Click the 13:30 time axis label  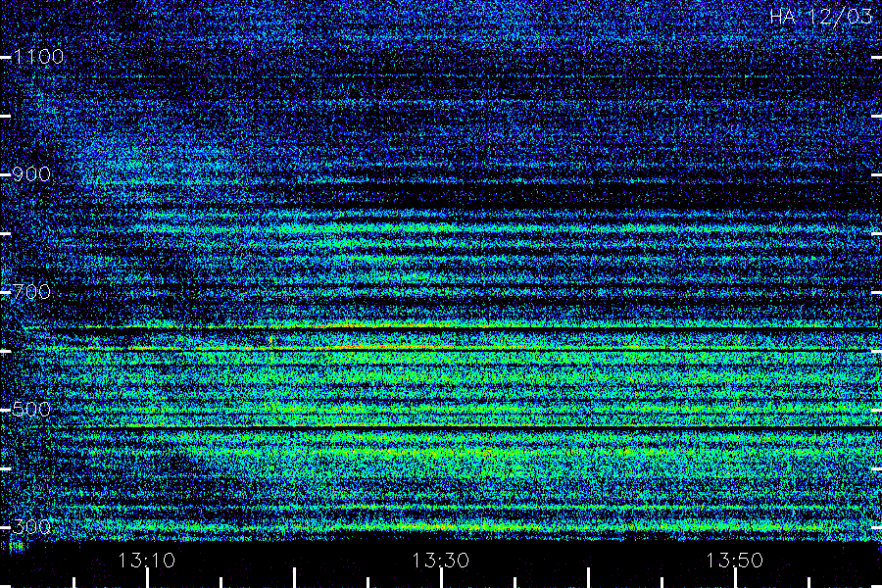(440, 560)
